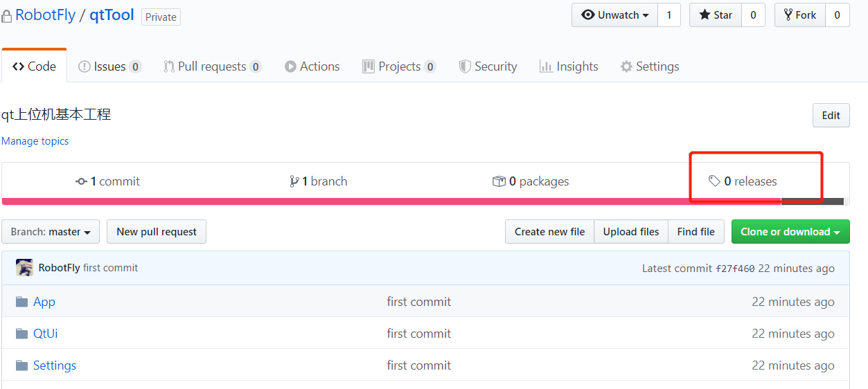
Task: Open the qtTool repository link
Action: 112,15
